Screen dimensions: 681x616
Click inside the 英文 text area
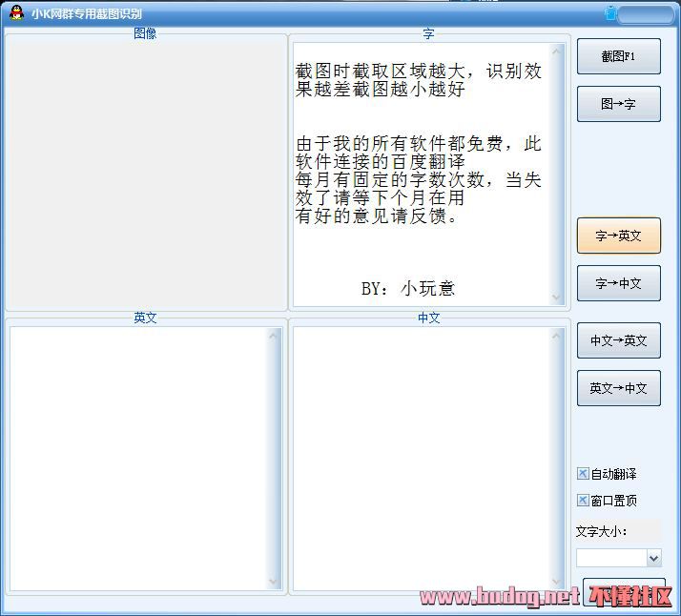[139, 459]
